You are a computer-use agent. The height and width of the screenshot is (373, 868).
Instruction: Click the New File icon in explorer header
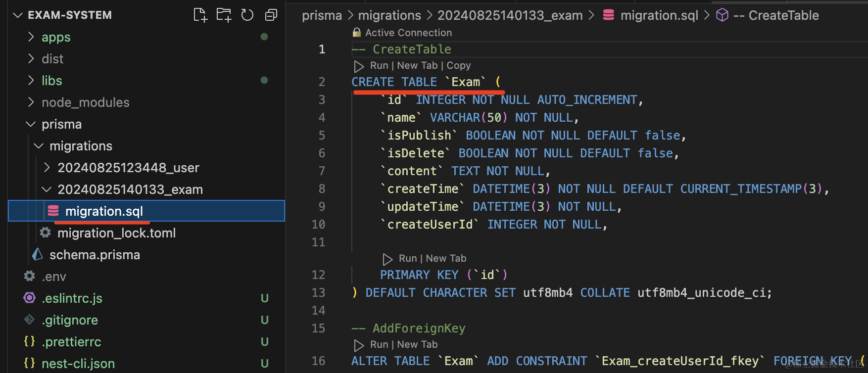[x=200, y=15]
